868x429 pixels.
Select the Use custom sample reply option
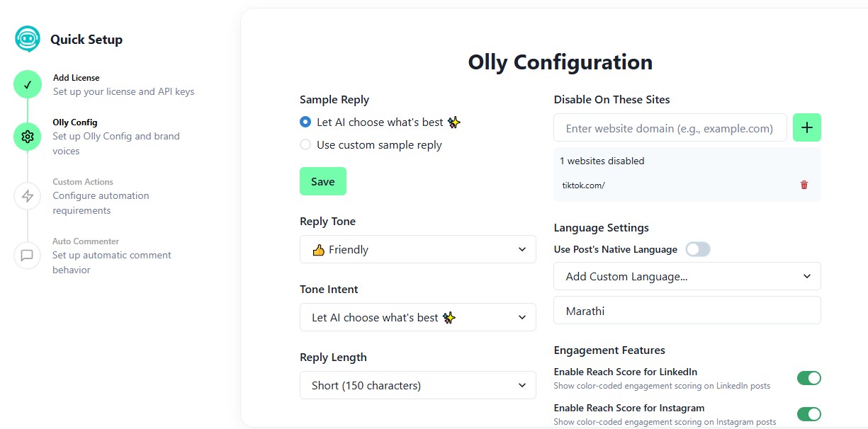(305, 144)
